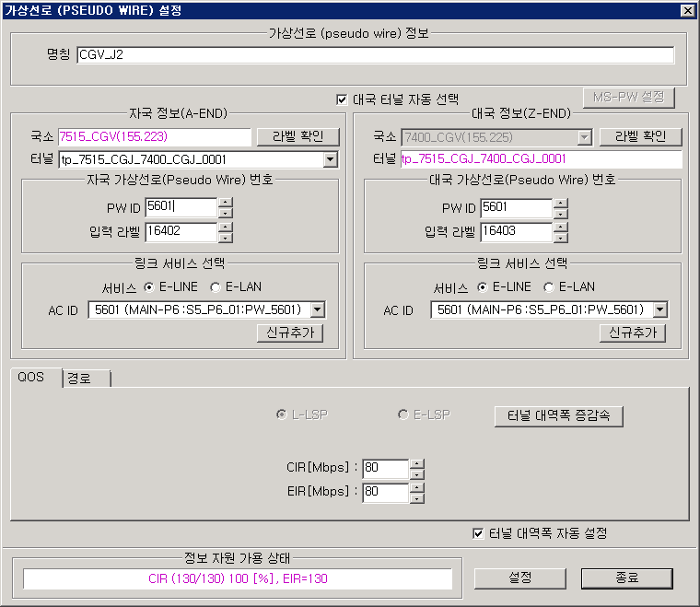Click 터널 대역폭 증감속 button
The height and width of the screenshot is (607, 700).
click(x=559, y=416)
